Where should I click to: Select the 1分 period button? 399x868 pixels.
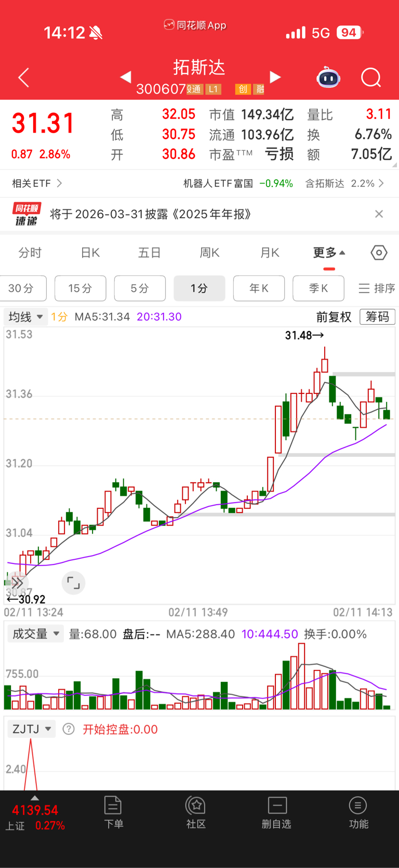pos(199,288)
